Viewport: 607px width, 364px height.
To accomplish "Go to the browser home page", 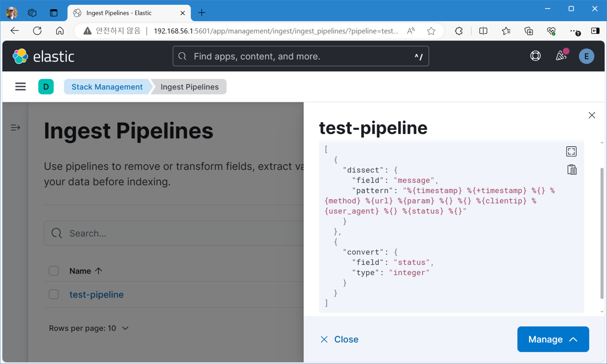I will (x=60, y=31).
